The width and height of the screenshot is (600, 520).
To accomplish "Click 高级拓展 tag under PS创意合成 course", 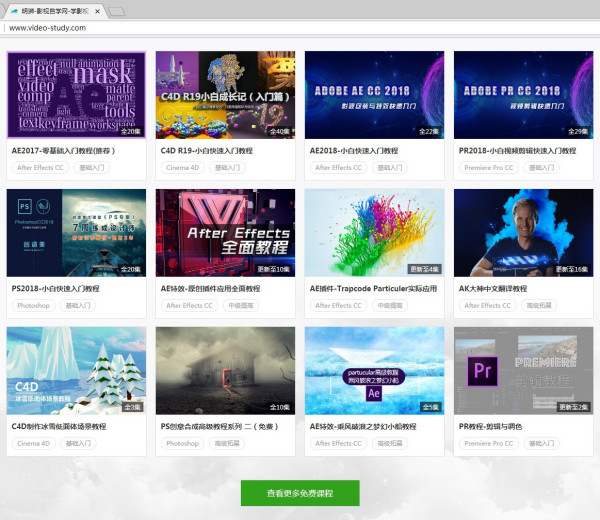I will coord(227,443).
